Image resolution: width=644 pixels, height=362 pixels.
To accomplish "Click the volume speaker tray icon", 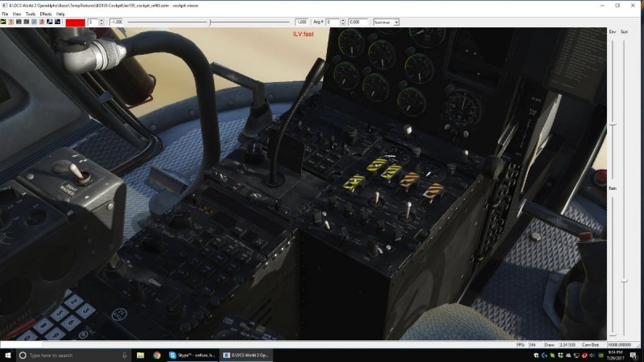I will click(x=592, y=356).
